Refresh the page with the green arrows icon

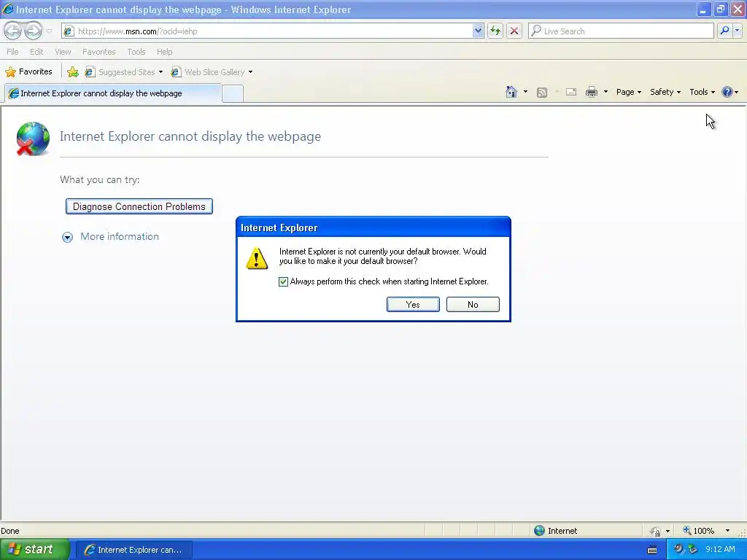[x=495, y=31]
